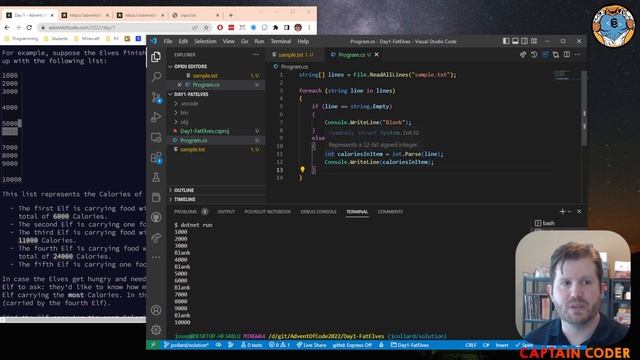Click the C# language mode indicator

pos(486,345)
